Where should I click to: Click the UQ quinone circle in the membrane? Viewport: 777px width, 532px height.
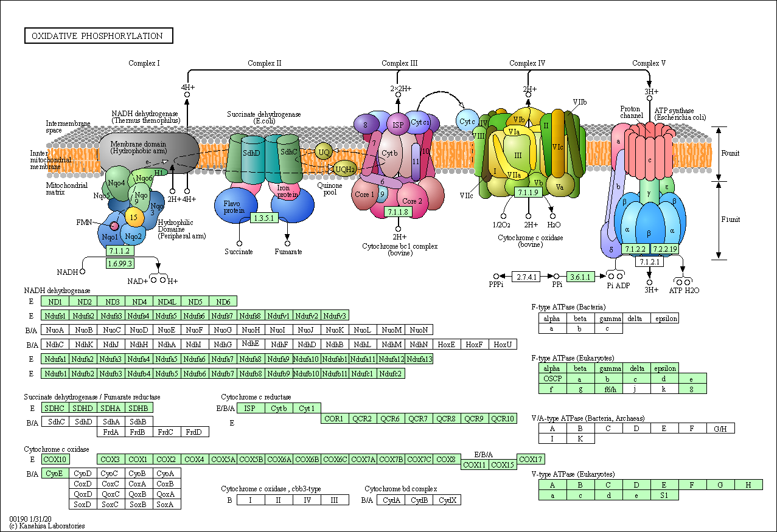tap(324, 152)
